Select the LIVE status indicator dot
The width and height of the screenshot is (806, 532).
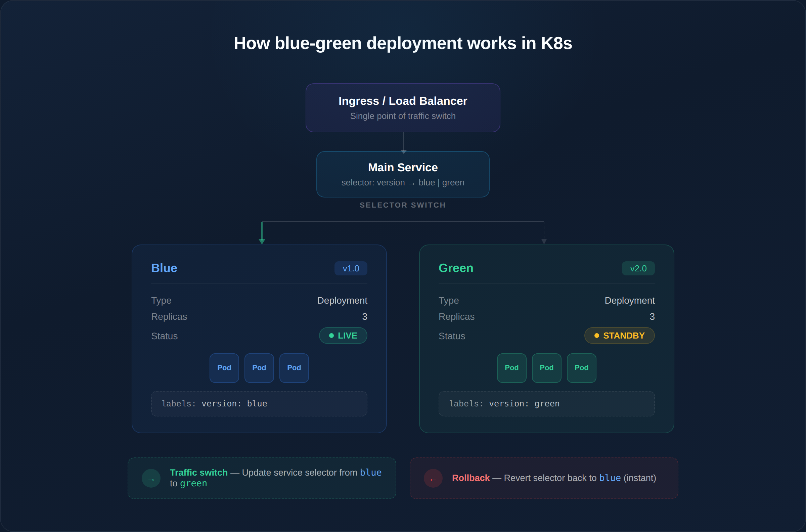tap(331, 335)
